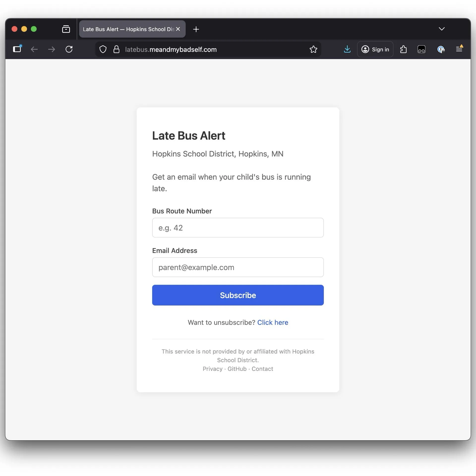The image size is (476, 476).
Task: Click the Bus Route Number field
Action: [238, 228]
